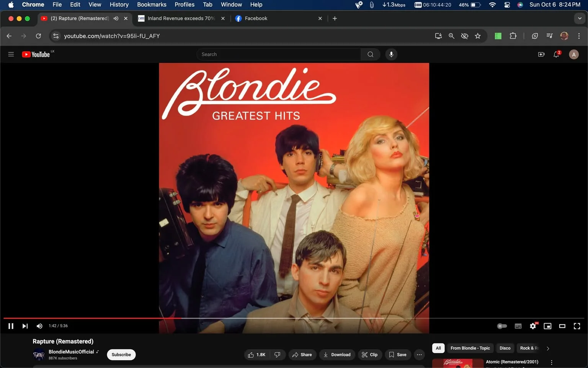
Task: Open options for Atomic (Remastered/2001)
Action: [x=552, y=362]
